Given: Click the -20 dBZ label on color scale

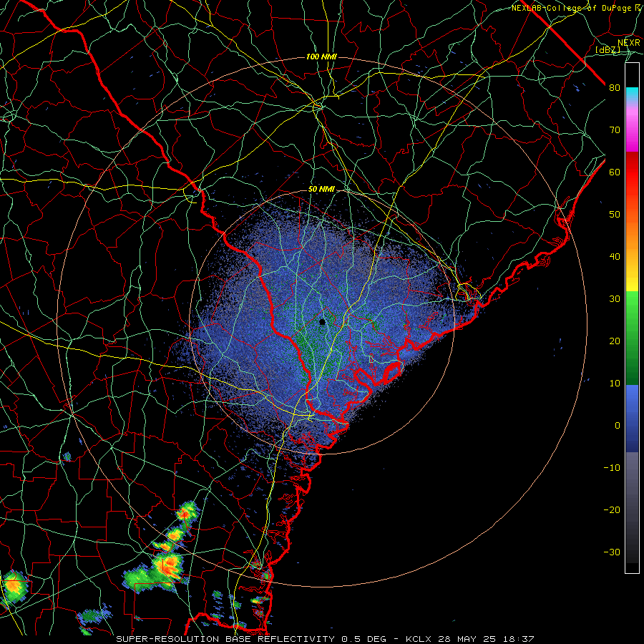Looking at the screenshot, I should (x=612, y=509).
